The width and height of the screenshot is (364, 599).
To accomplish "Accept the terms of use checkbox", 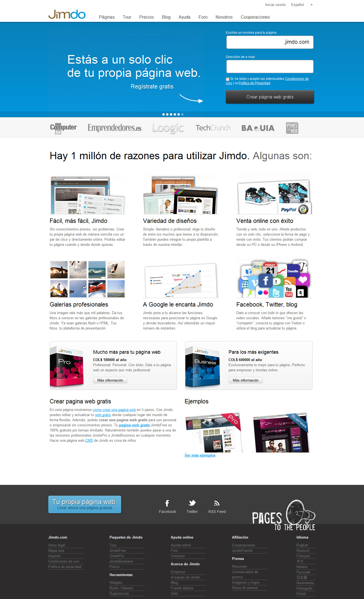I will coord(227,79).
